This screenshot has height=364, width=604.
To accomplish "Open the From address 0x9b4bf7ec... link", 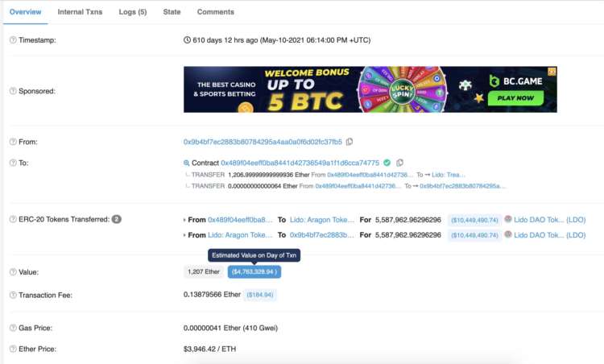I will click(x=263, y=142).
